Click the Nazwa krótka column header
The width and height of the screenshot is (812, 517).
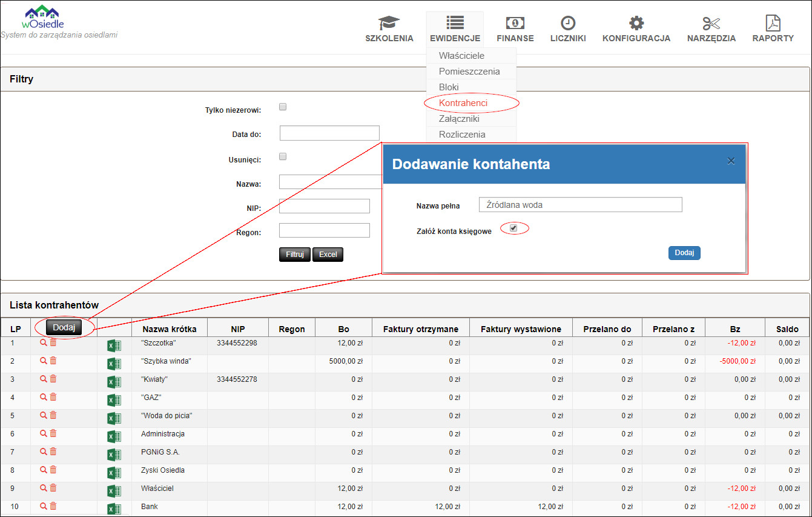170,329
